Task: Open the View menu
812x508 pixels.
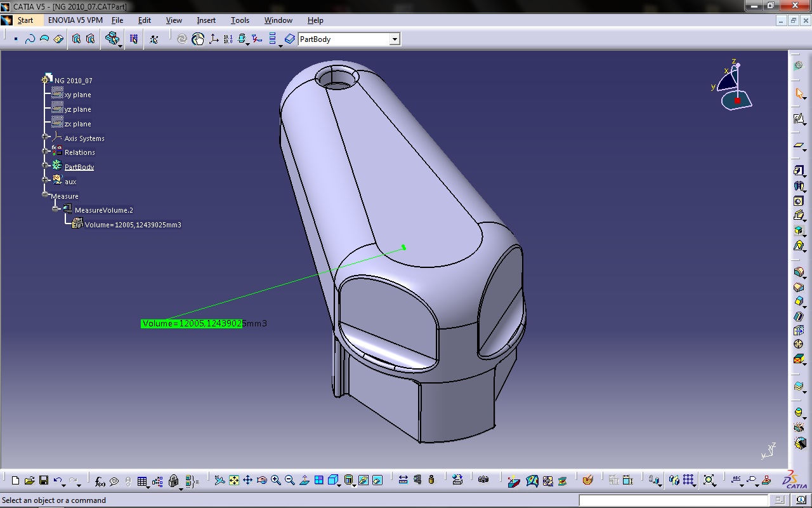Action: point(174,20)
